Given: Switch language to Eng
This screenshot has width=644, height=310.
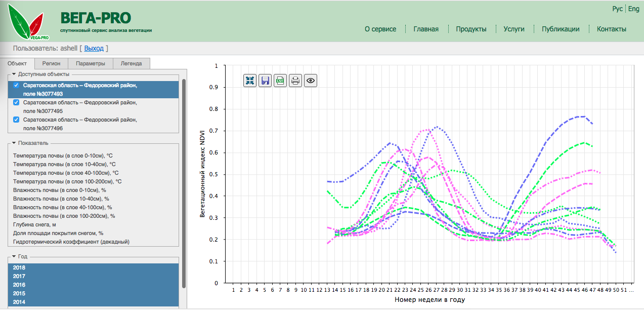Looking at the screenshot, I should (x=633, y=9).
